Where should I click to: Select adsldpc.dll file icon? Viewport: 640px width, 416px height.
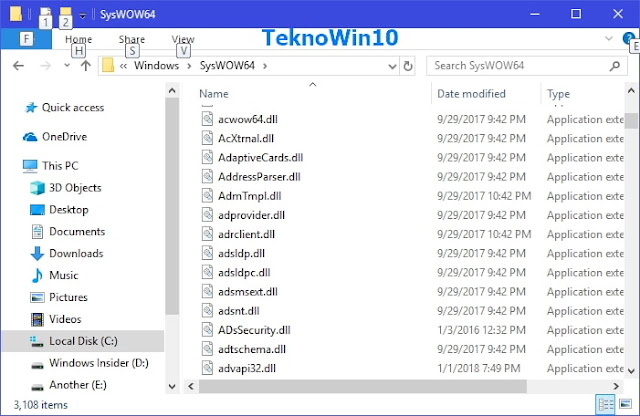coord(207,273)
